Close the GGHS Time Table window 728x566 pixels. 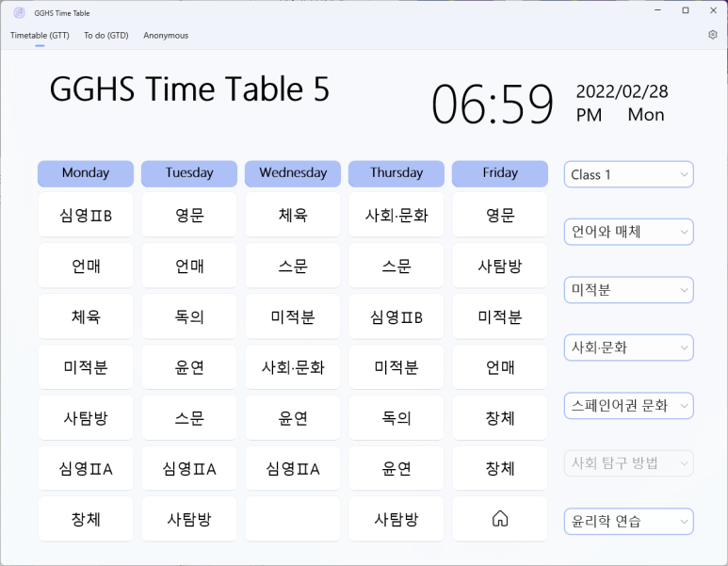click(x=713, y=10)
